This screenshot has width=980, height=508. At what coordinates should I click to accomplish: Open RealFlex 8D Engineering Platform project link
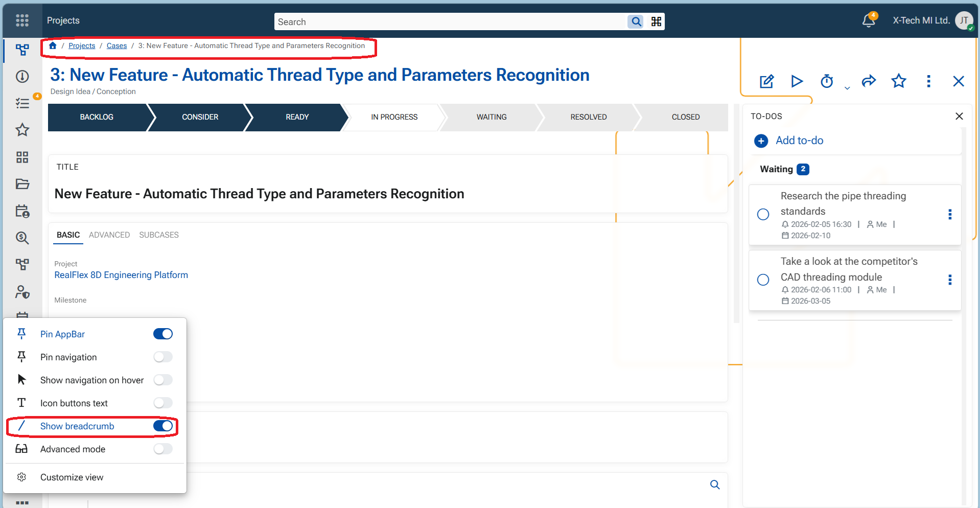coord(121,275)
